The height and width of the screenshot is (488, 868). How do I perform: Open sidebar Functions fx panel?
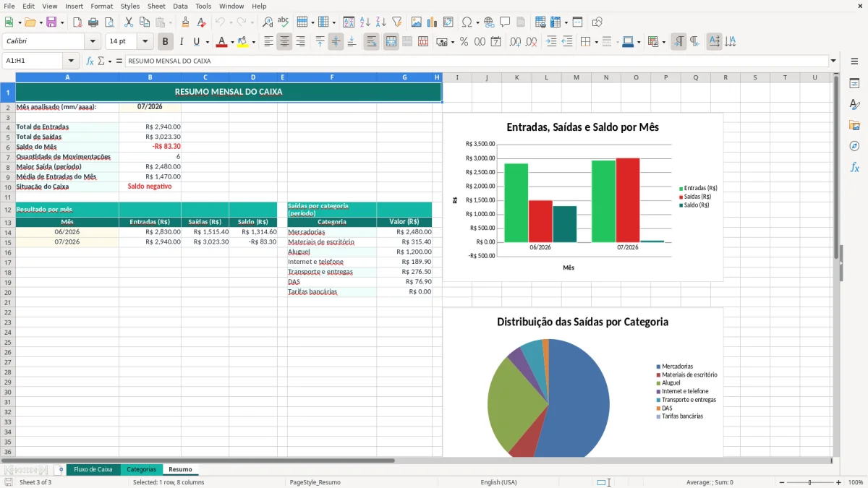[854, 167]
